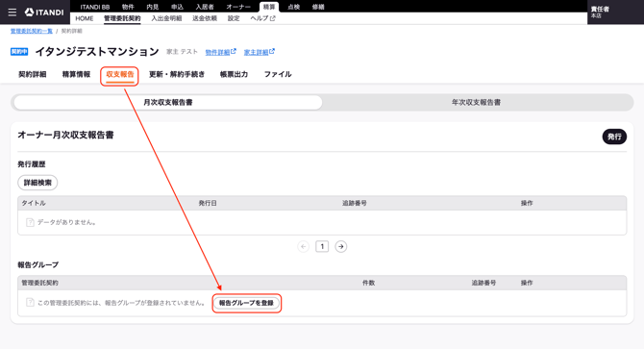
Task: Open 物件詳細 link
Action: click(220, 52)
